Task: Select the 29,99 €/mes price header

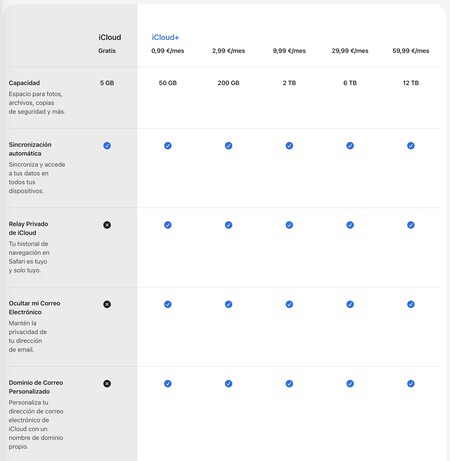Action: point(350,51)
